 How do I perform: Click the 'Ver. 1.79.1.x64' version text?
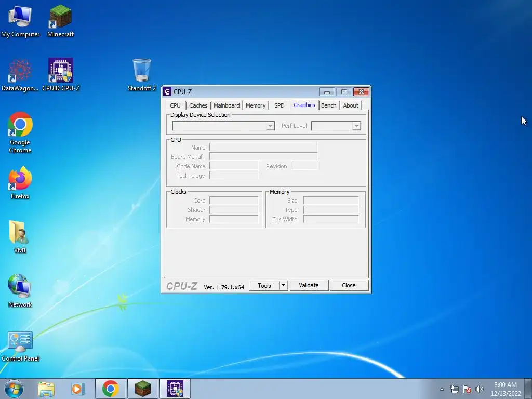click(x=224, y=287)
